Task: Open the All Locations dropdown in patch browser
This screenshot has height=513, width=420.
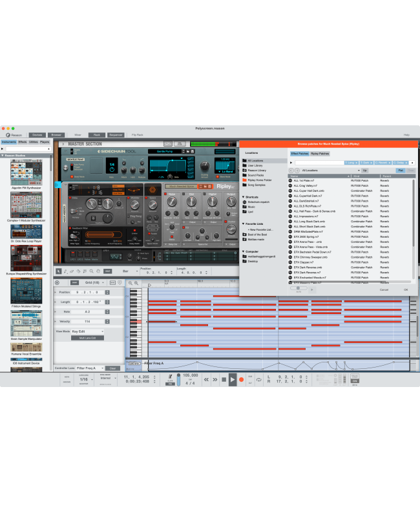Action: 331,171
